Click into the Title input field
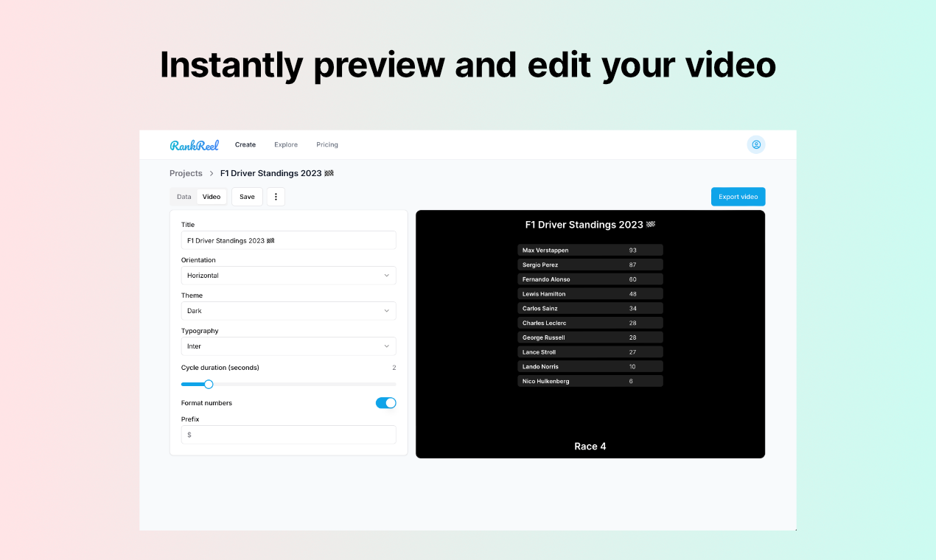 pos(289,240)
